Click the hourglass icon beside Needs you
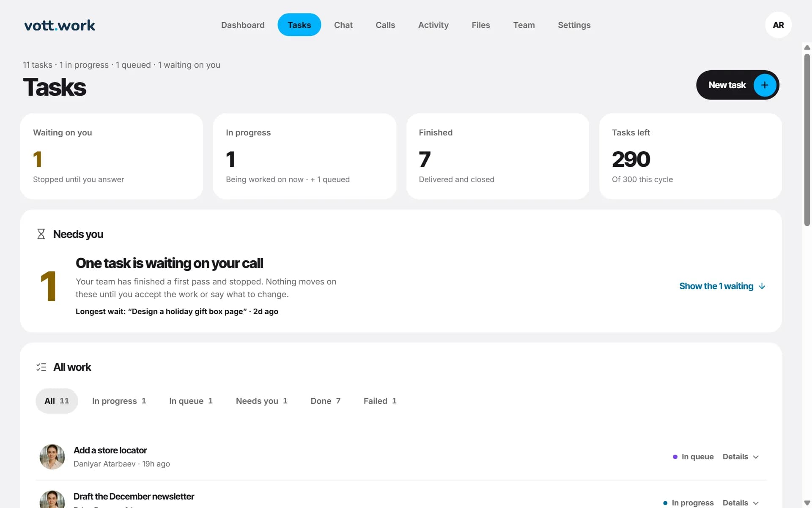The width and height of the screenshot is (812, 508). [x=41, y=234]
